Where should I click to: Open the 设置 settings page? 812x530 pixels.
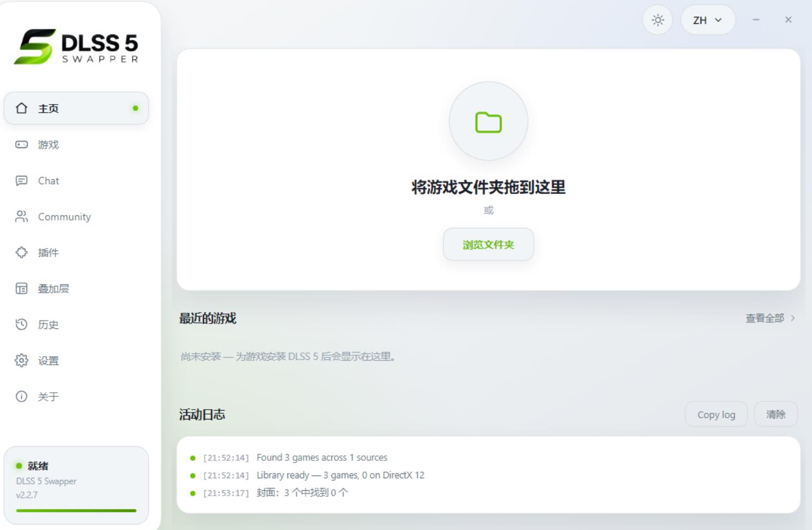[x=76, y=360]
